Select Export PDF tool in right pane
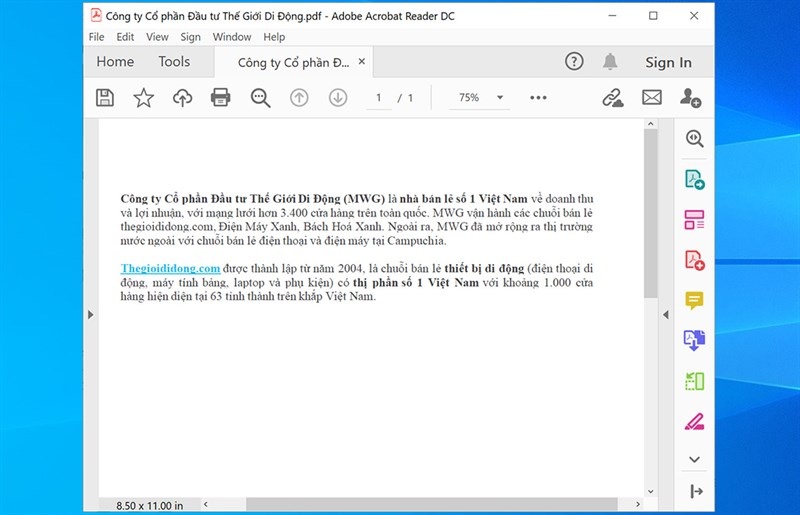 [694, 180]
